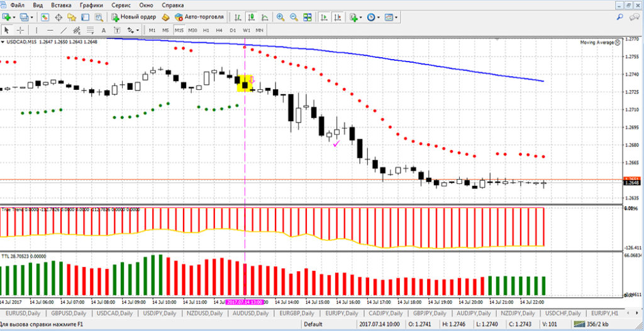Click the Profiles icon
The width and height of the screenshot is (644, 331).
click(25, 17)
